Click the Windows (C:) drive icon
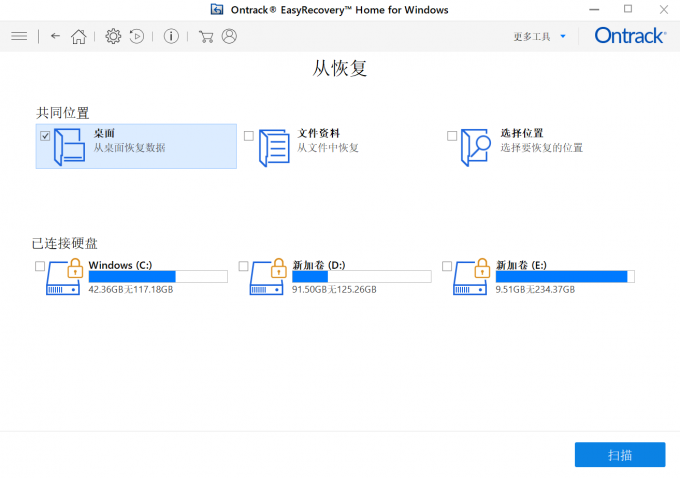The width and height of the screenshot is (680, 478). pos(65,277)
